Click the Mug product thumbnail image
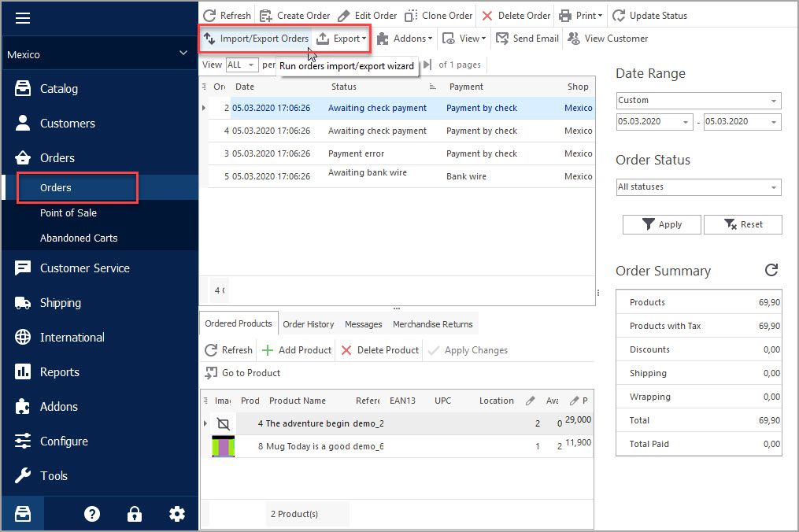This screenshot has height=532, width=799. (x=224, y=446)
